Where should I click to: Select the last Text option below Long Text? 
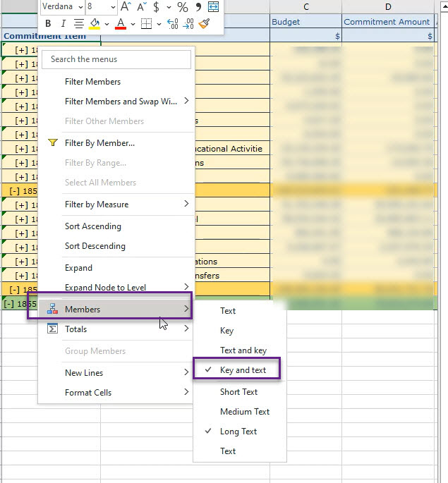[x=240, y=451]
